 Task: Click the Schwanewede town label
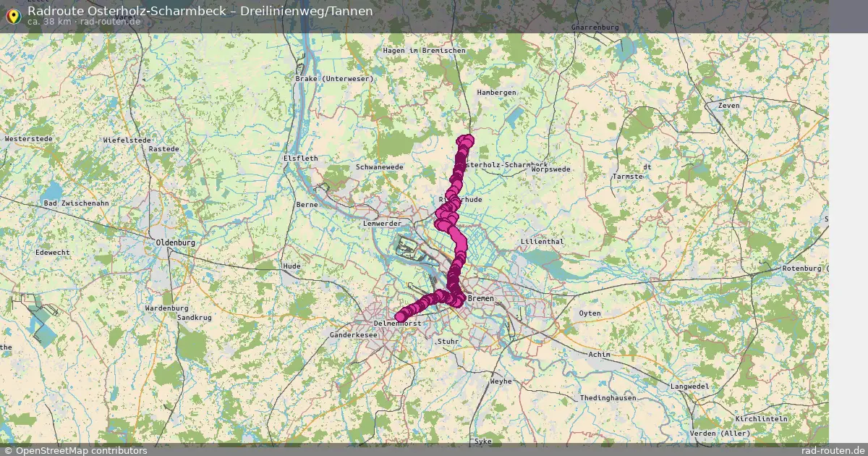coord(379,166)
